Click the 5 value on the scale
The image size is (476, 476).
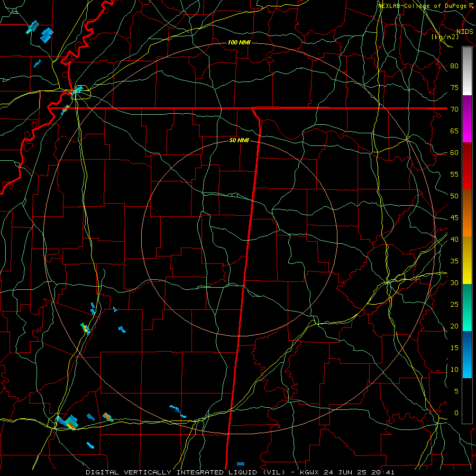[456, 391]
